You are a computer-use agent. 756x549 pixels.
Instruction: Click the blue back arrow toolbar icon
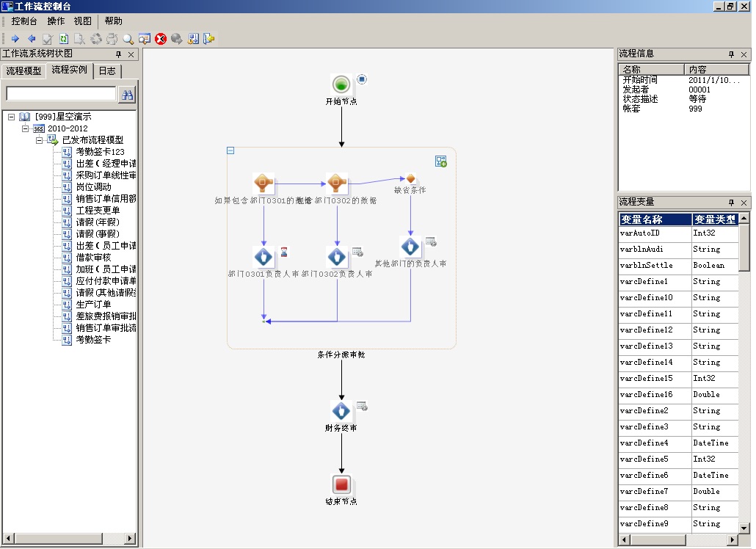32,39
